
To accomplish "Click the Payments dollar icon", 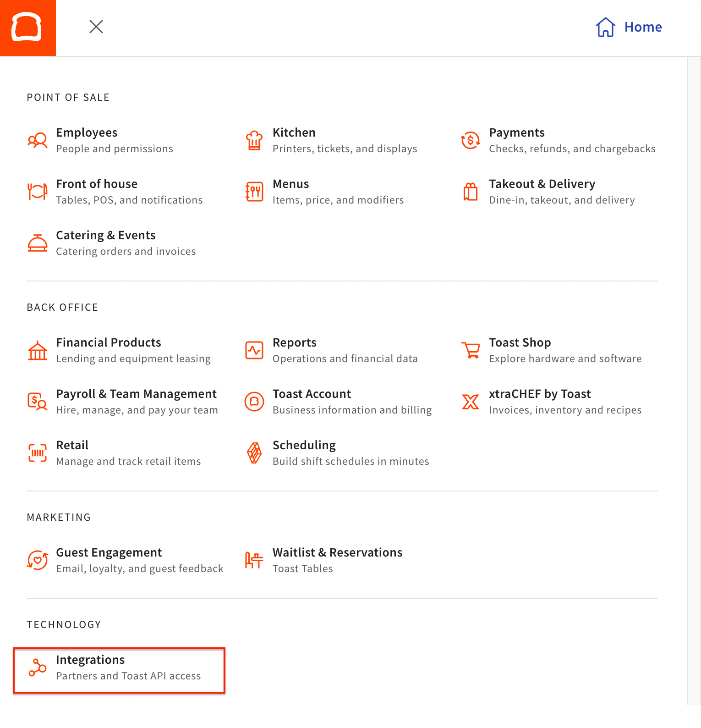I will (x=471, y=140).
